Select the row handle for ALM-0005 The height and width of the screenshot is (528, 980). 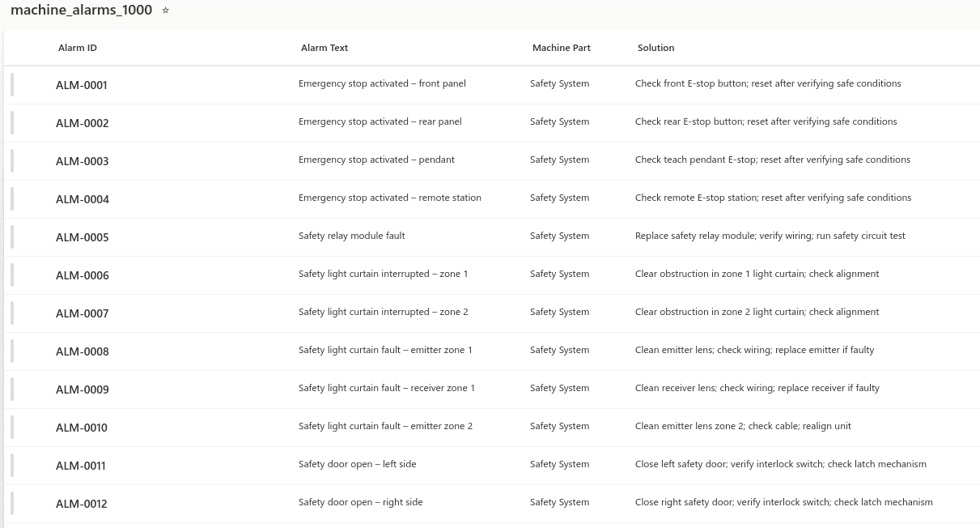coord(12,236)
